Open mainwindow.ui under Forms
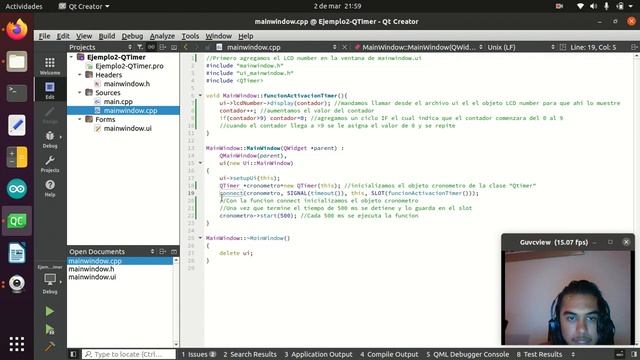This screenshot has height=360, width=640. click(x=127, y=128)
